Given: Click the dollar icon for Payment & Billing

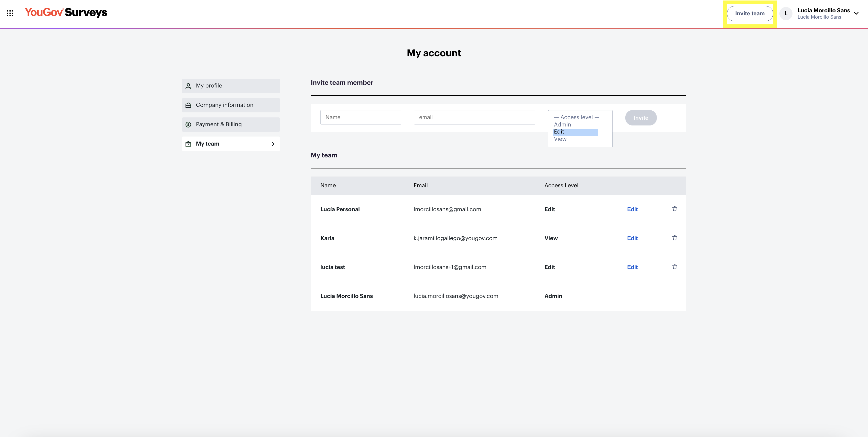Looking at the screenshot, I should [188, 124].
